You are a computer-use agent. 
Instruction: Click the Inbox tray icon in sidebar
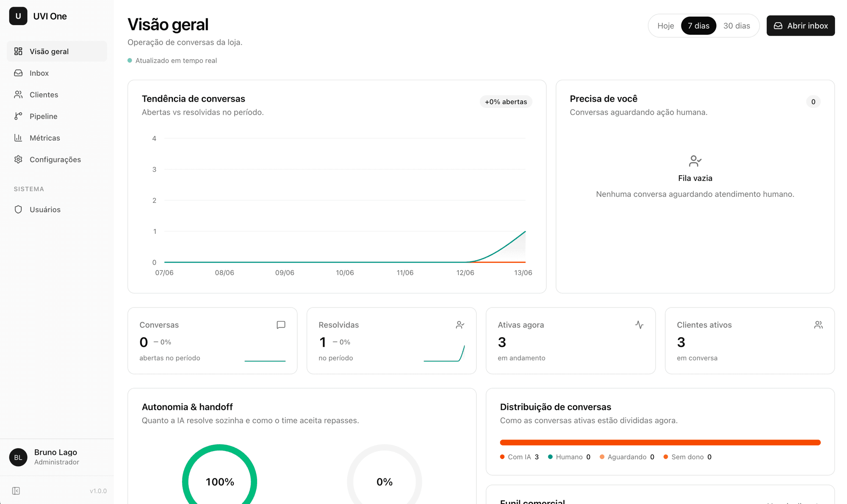[18, 73]
